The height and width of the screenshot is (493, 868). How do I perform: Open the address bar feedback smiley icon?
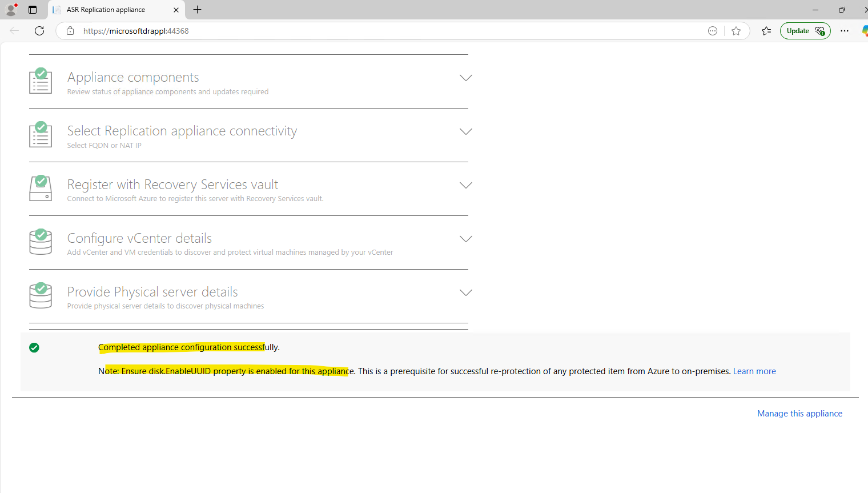[x=713, y=31]
